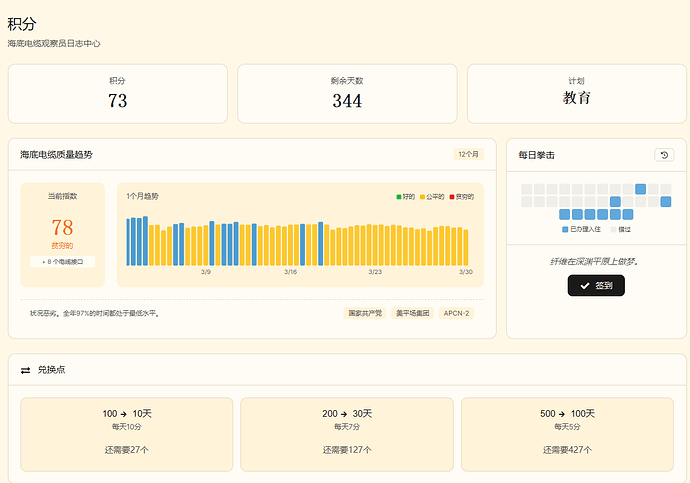Viewport: 690px width, 483px height.
Task: Click the 国家共产党 tag
Action: (x=365, y=313)
